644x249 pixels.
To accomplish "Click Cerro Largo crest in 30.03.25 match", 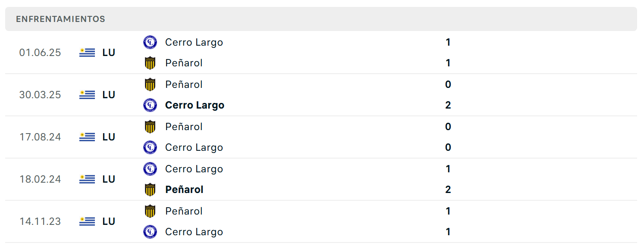I will click(x=150, y=105).
